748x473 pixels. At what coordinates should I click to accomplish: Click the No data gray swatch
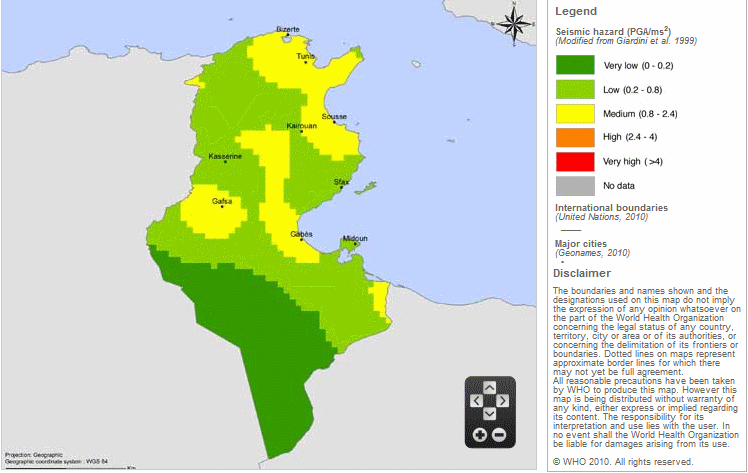pos(575,186)
